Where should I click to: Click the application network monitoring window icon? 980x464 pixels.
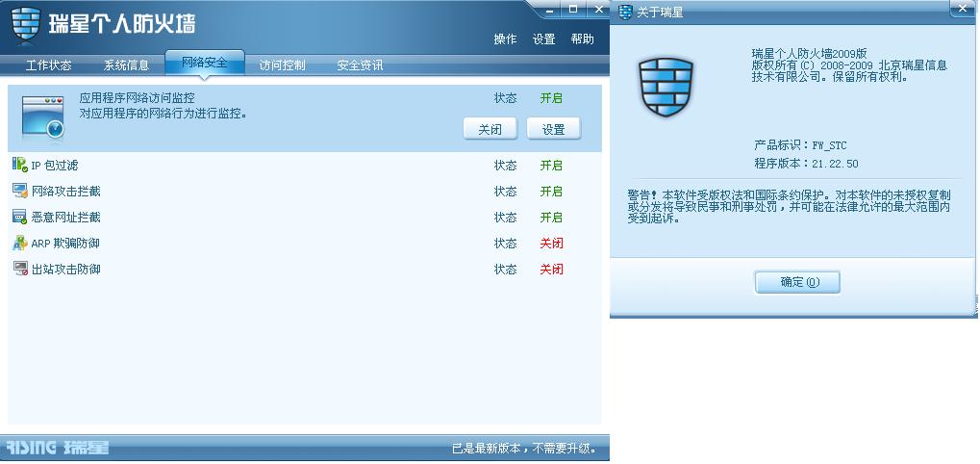tap(42, 116)
